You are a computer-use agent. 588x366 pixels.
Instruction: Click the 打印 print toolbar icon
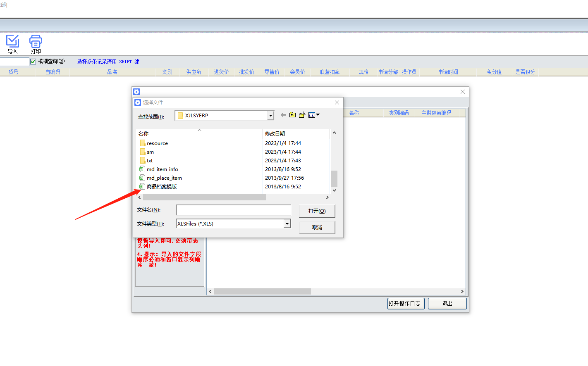pos(36,44)
